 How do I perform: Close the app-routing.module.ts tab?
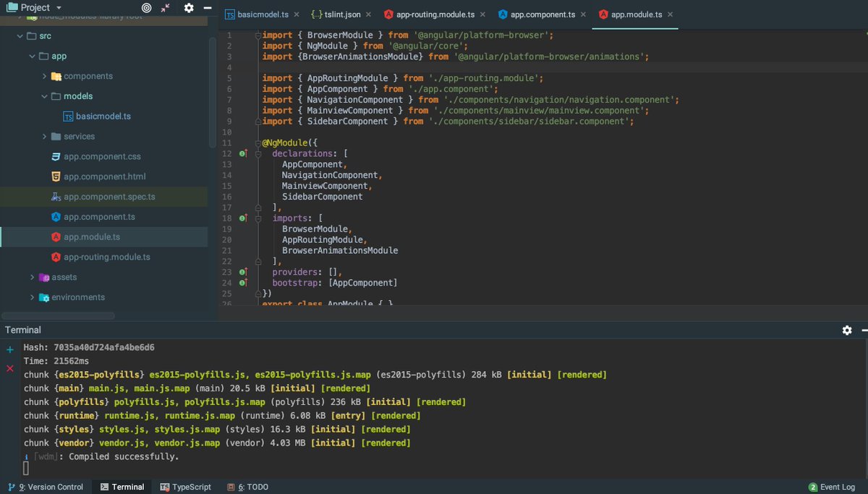coord(482,14)
